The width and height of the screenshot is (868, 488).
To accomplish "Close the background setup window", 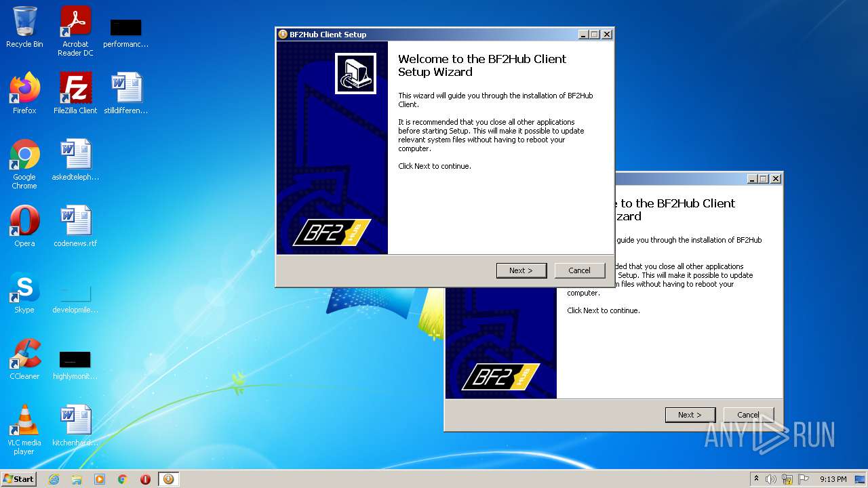I will [x=776, y=179].
